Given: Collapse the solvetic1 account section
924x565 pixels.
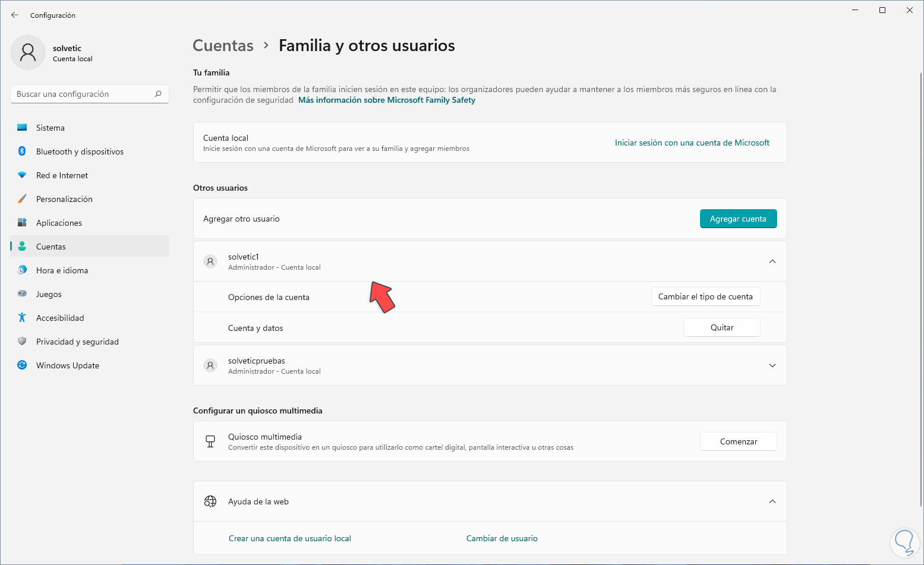Looking at the screenshot, I should coord(772,261).
